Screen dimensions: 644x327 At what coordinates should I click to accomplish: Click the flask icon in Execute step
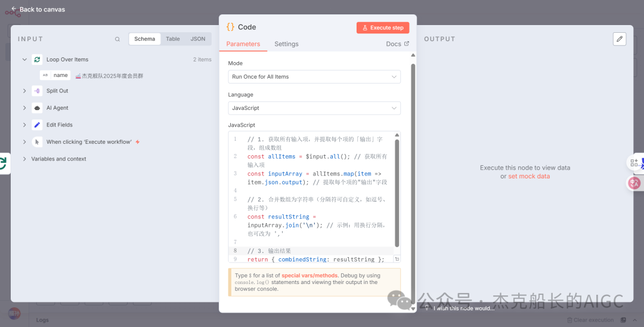364,27
